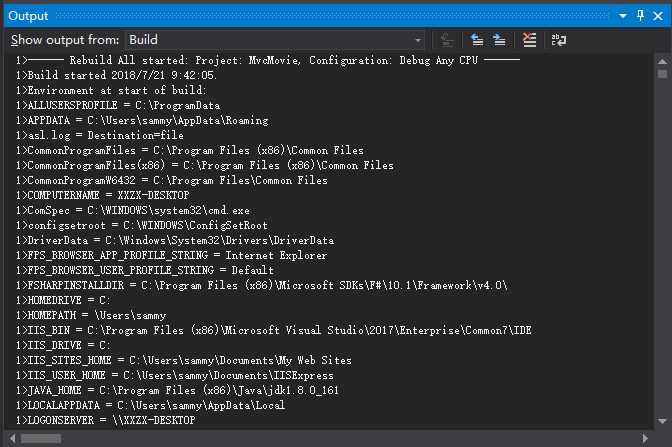The image size is (672, 447).
Task: Click the JAVA_HOME output line
Action: coord(177,390)
